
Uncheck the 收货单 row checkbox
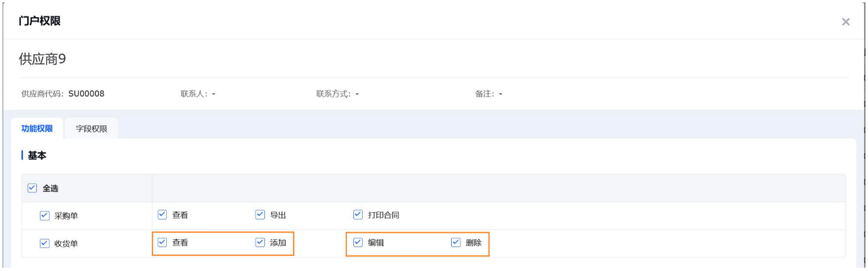click(x=45, y=243)
